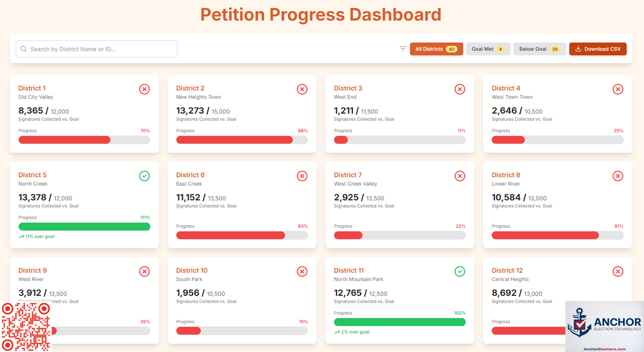Filter to Below Goal districts
The image size is (644, 352).
tap(540, 49)
